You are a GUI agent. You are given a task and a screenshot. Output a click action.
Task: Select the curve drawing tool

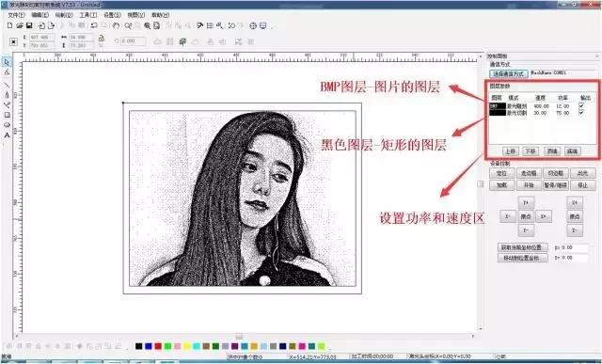tap(7, 104)
